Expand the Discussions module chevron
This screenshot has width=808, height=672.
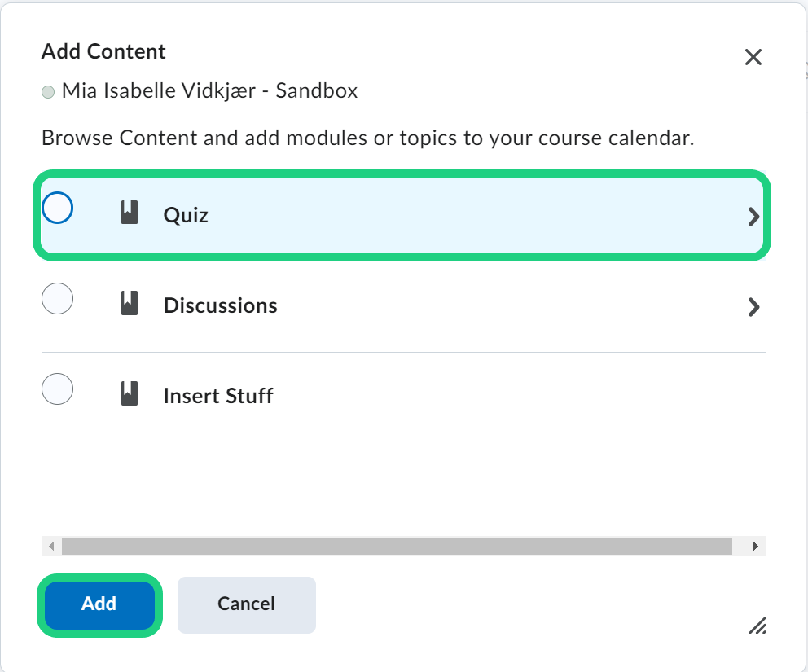[x=753, y=307]
